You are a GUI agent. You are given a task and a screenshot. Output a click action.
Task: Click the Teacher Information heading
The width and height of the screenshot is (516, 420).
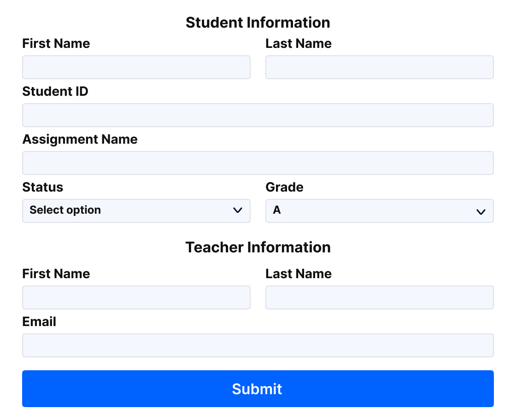pos(258,247)
